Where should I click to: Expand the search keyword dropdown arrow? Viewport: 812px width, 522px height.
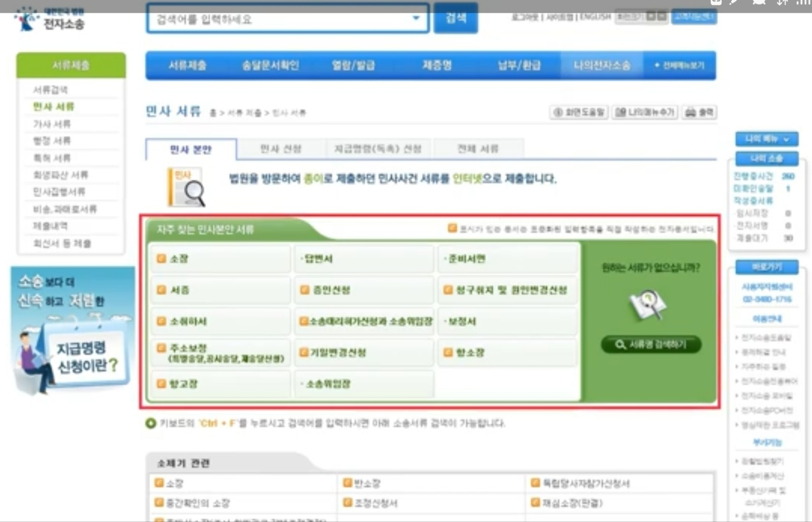tap(416, 18)
